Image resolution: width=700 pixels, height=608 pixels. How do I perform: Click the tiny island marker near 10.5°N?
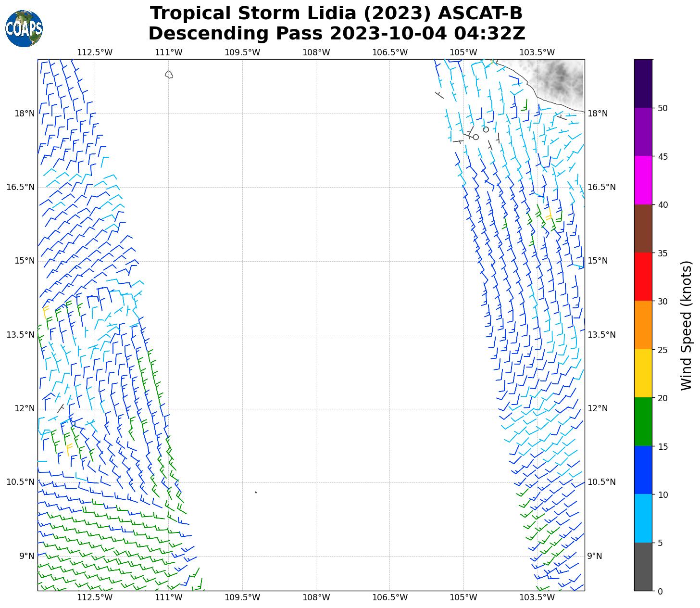[256, 492]
